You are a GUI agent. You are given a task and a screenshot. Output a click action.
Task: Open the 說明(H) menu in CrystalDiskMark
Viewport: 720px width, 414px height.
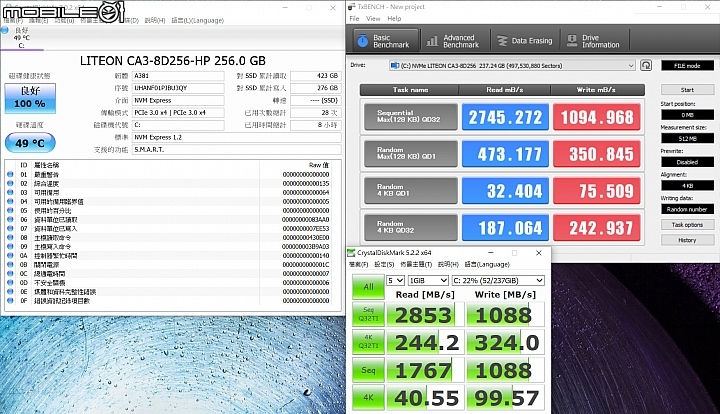pos(448,264)
